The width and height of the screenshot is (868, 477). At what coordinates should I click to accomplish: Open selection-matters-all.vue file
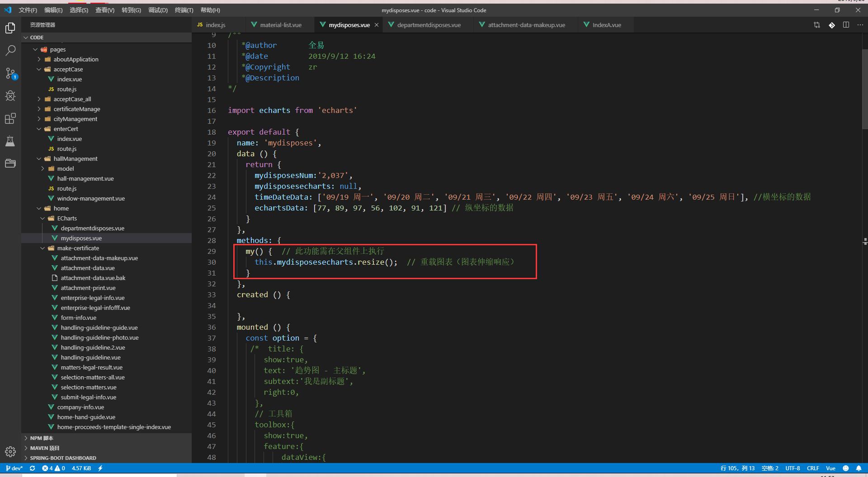pos(107,377)
